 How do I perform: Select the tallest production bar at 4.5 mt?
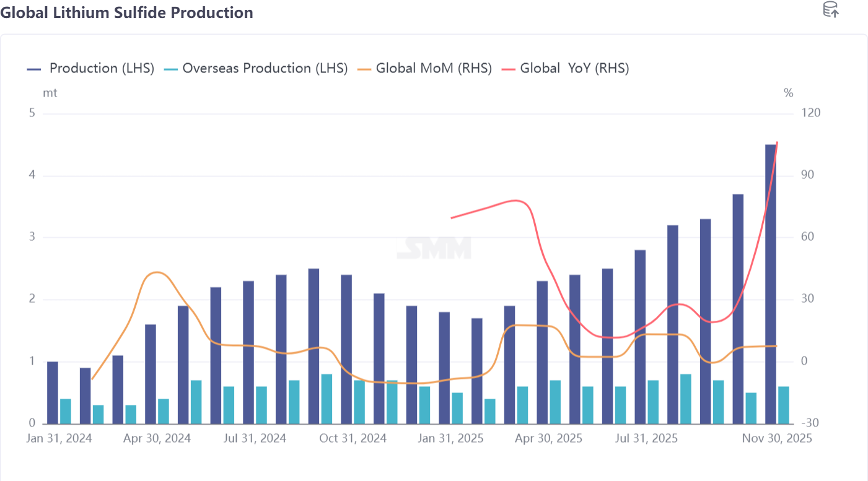pos(771,284)
